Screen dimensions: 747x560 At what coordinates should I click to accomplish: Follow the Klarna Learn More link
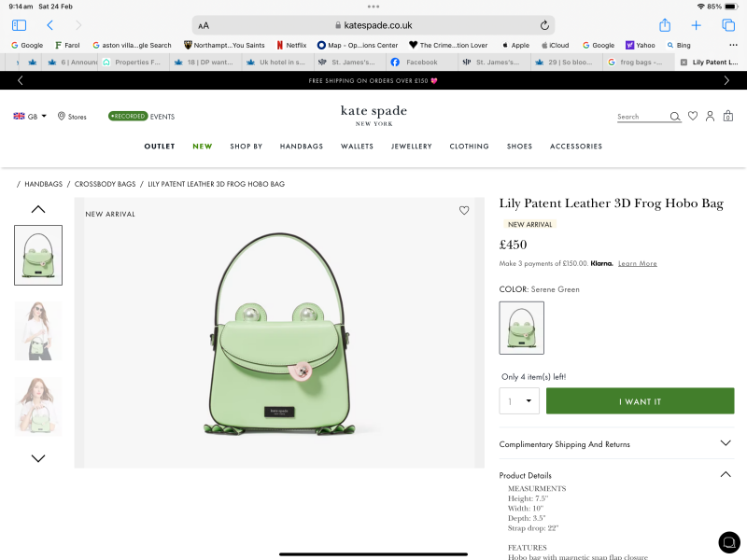(637, 264)
